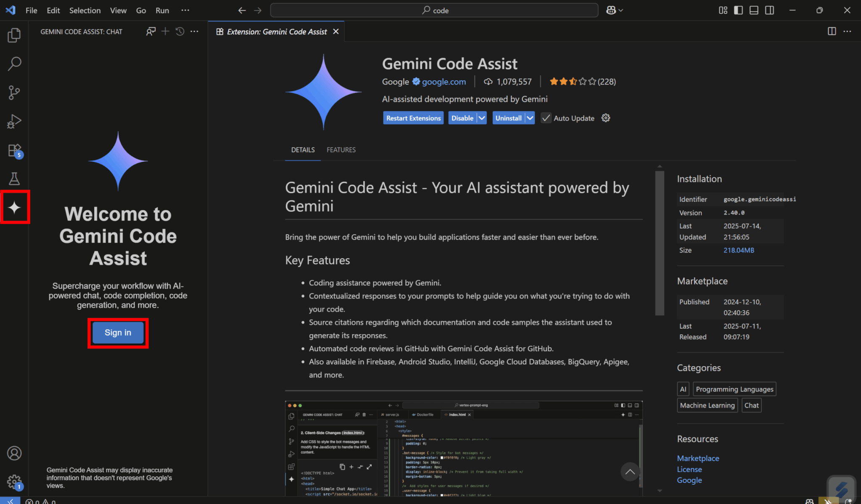Image resolution: width=861 pixels, height=504 pixels.
Task: Open the Source Control view
Action: point(14,92)
